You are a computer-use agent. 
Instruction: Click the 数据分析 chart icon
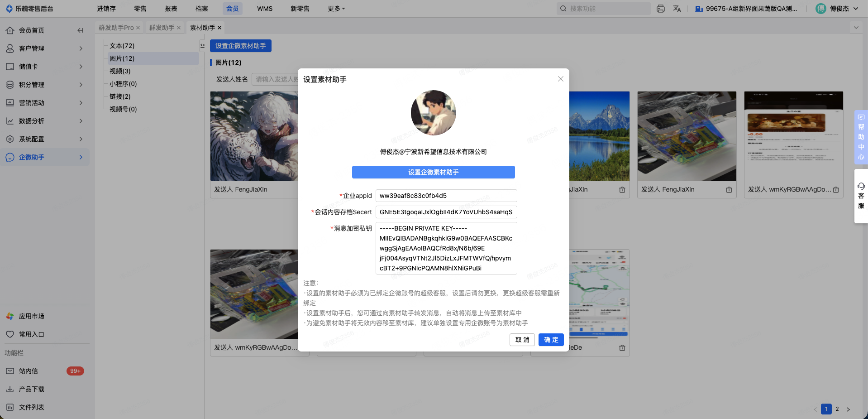pyautogui.click(x=10, y=121)
